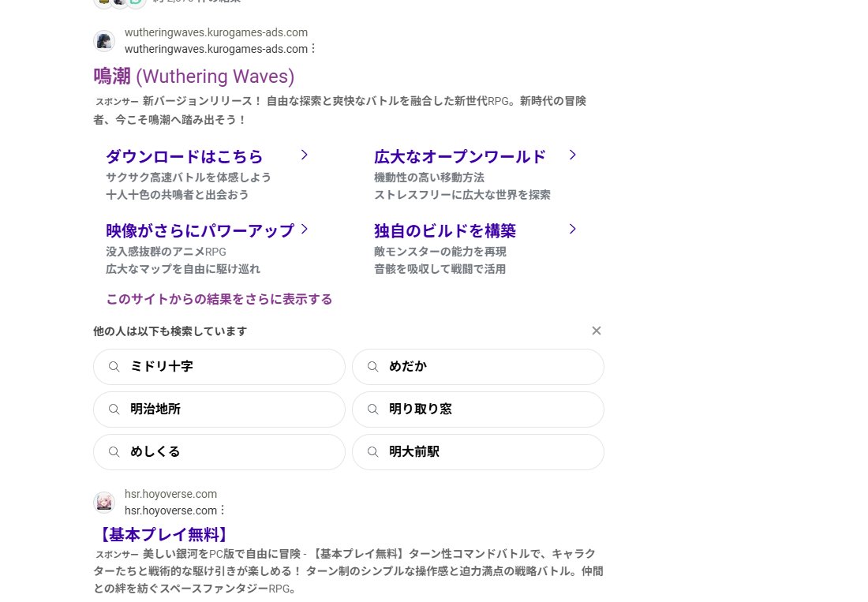Open the 独自のビルドを構築 sitelink
The width and height of the screenshot is (868, 602).
point(445,230)
